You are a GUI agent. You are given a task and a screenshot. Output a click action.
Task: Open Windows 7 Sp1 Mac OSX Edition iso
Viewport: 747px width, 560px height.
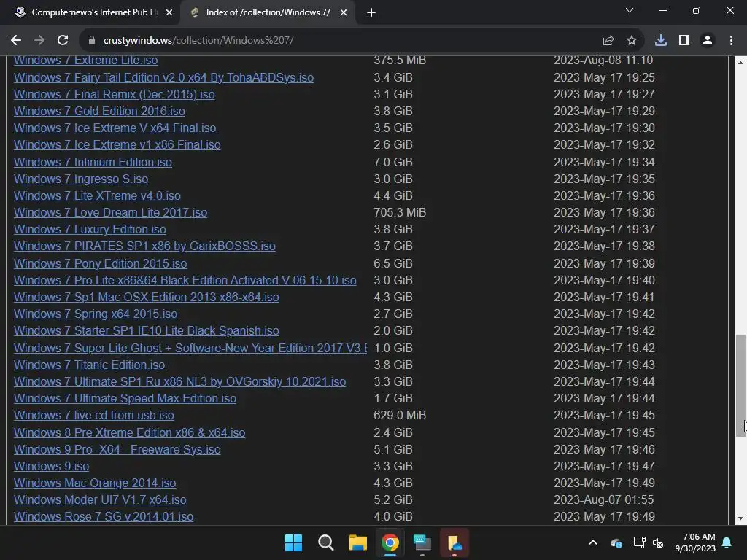pos(146,297)
